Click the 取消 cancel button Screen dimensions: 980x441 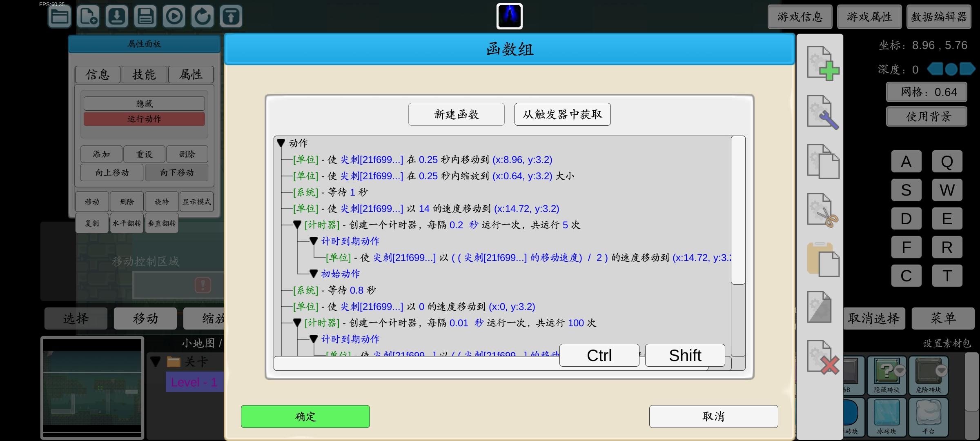coord(713,416)
